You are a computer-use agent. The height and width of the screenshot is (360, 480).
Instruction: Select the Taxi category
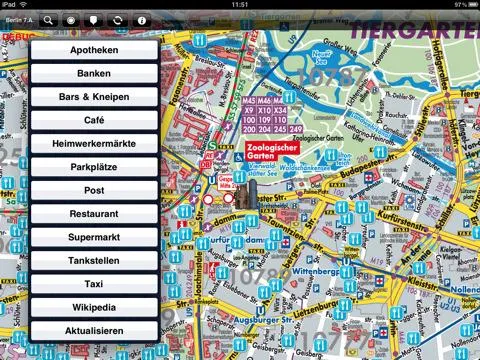pyautogui.click(x=94, y=284)
